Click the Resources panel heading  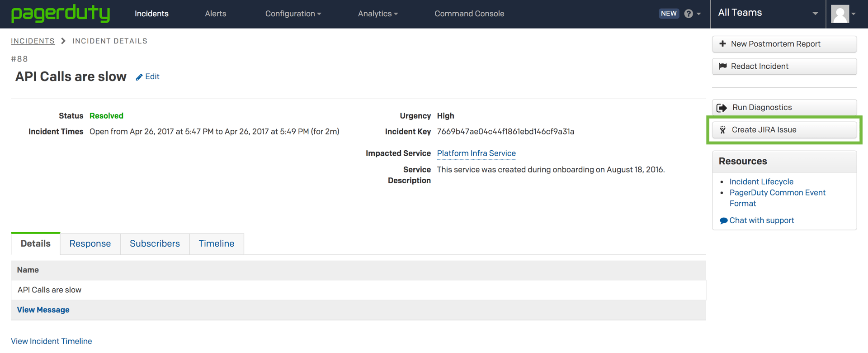tap(743, 161)
